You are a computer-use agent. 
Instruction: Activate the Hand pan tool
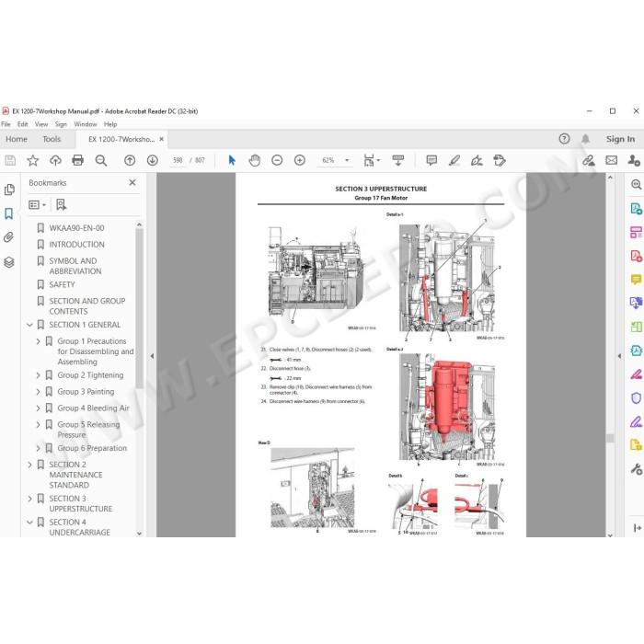pyautogui.click(x=255, y=160)
